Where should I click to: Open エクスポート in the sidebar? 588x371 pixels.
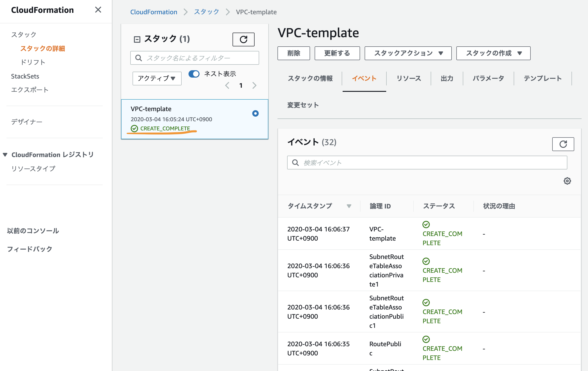[x=30, y=90]
